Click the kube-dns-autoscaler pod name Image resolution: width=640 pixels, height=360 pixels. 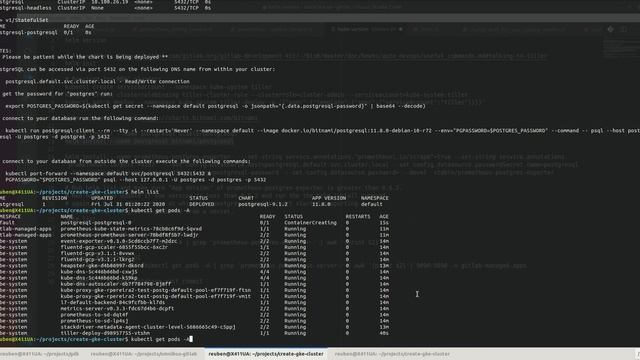[116, 284]
